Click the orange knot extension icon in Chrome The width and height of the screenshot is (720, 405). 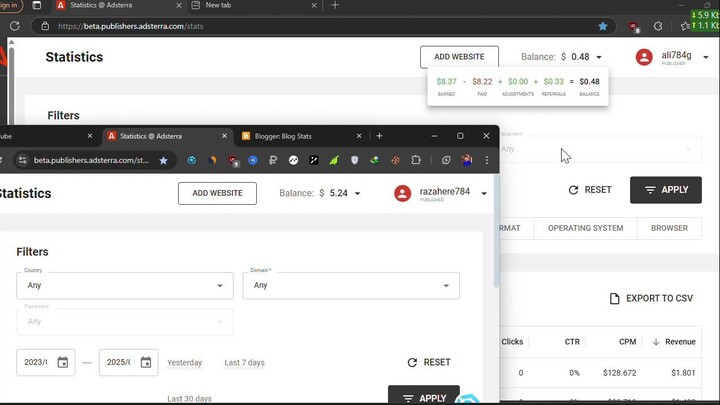[x=395, y=160]
